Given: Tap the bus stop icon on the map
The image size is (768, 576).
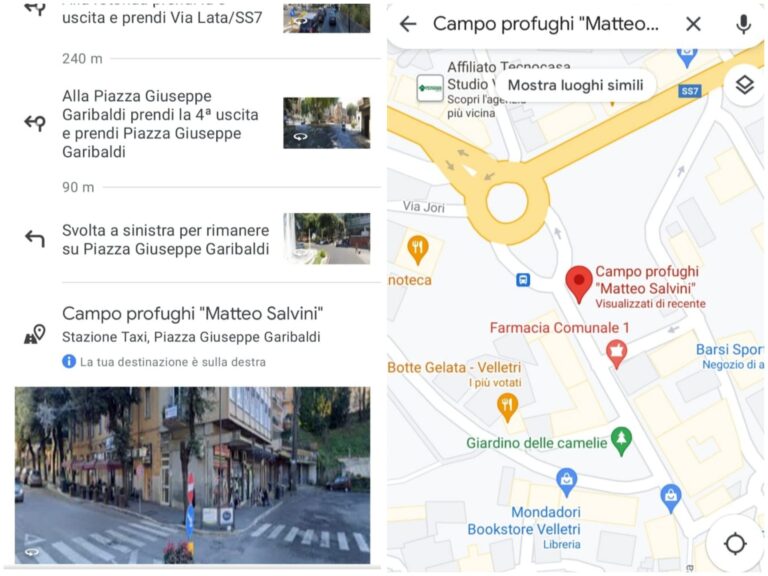Looking at the screenshot, I should pyautogui.click(x=523, y=280).
